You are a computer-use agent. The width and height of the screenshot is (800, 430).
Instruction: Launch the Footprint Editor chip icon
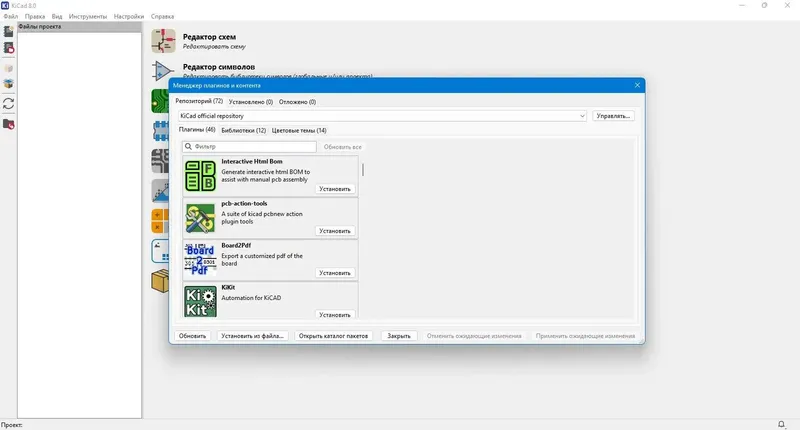[x=161, y=131]
